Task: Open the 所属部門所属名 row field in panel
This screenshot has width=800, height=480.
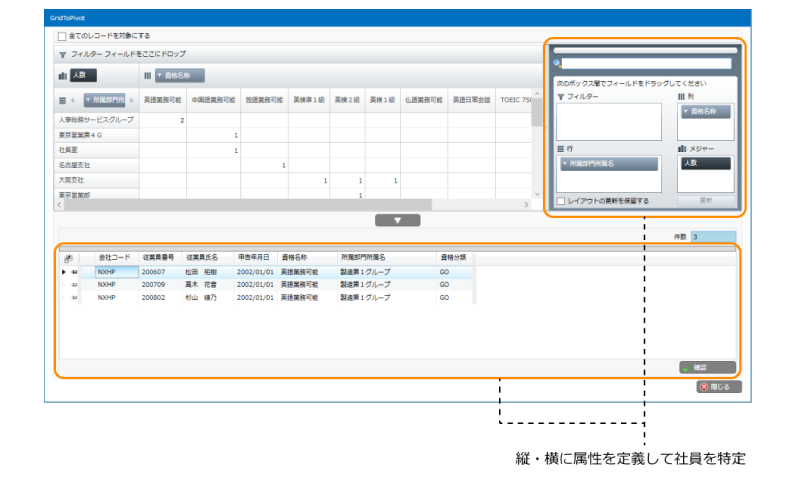Action: click(x=608, y=163)
